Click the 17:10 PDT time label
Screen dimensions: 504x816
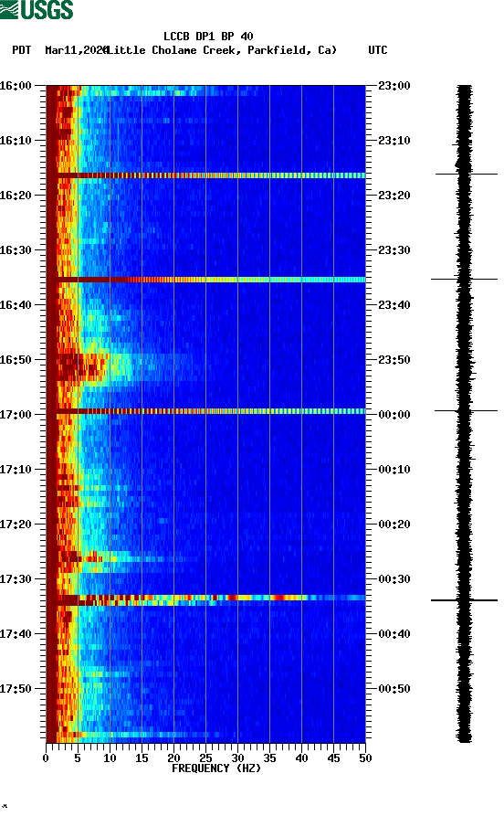(16, 470)
